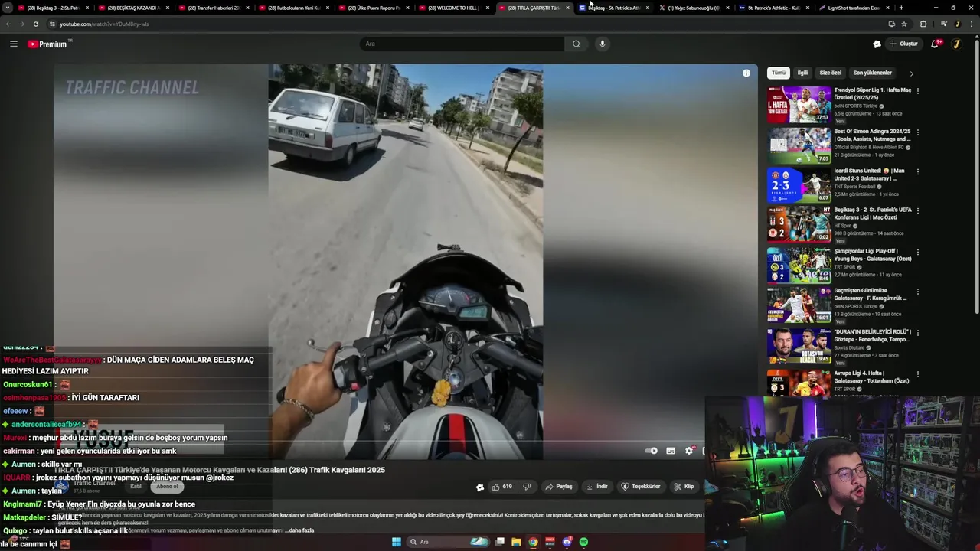Toggle subtitles in the video player
Image resolution: width=980 pixels, height=551 pixels.
[671, 451]
